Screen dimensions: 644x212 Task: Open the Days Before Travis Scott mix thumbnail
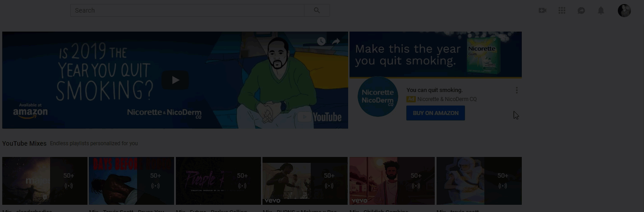coord(131,181)
